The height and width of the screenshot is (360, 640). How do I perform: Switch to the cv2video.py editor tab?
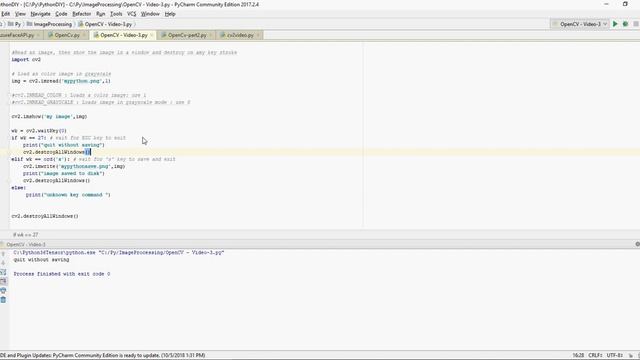pyautogui.click(x=240, y=35)
